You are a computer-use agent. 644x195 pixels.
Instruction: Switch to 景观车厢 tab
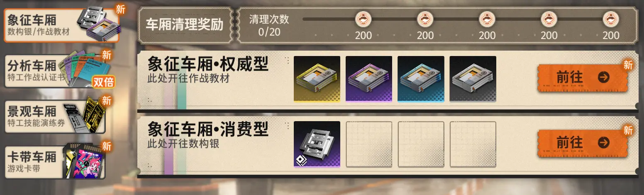pyautogui.click(x=55, y=116)
